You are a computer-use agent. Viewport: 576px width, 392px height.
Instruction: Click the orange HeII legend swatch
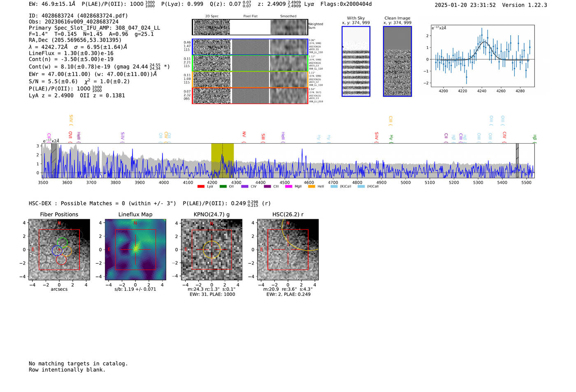[x=311, y=187]
